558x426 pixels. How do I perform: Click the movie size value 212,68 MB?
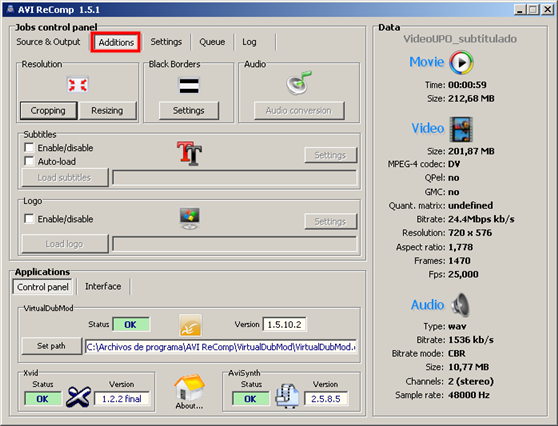coord(471,99)
